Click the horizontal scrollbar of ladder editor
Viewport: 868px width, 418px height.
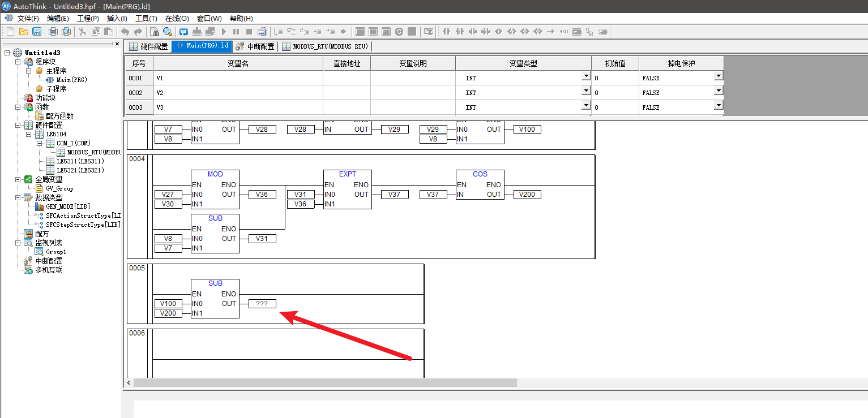pyautogui.click(x=325, y=383)
